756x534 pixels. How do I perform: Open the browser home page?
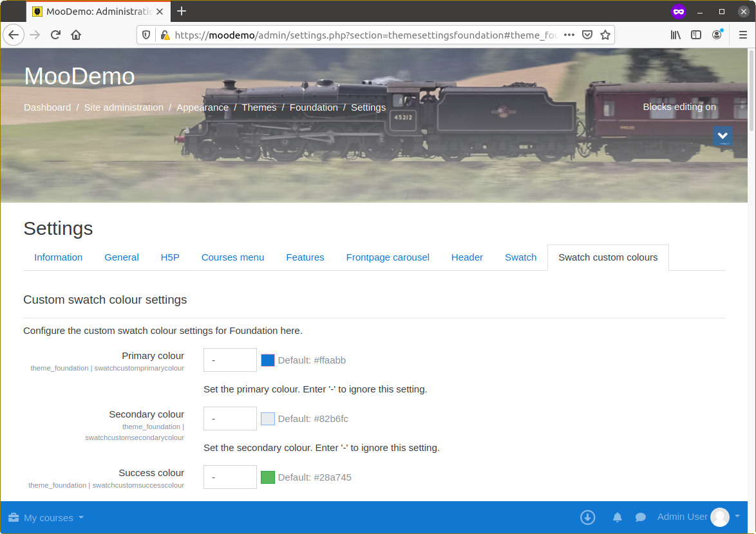76,35
